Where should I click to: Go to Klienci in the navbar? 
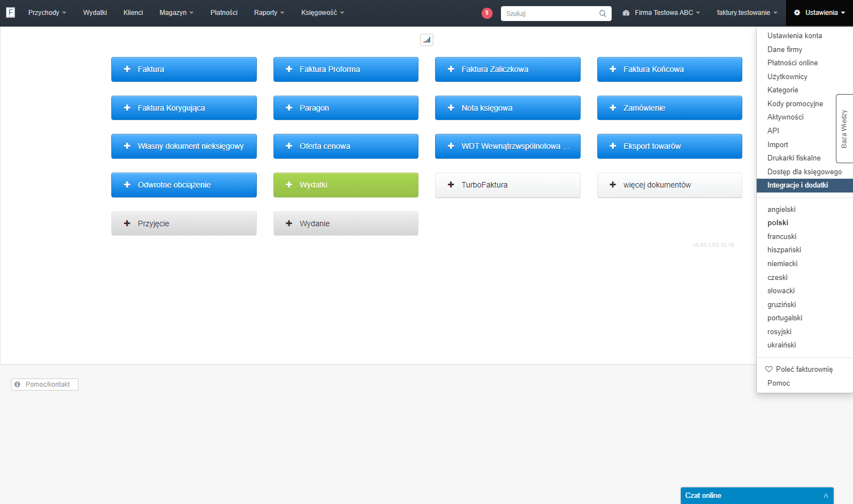tap(133, 13)
